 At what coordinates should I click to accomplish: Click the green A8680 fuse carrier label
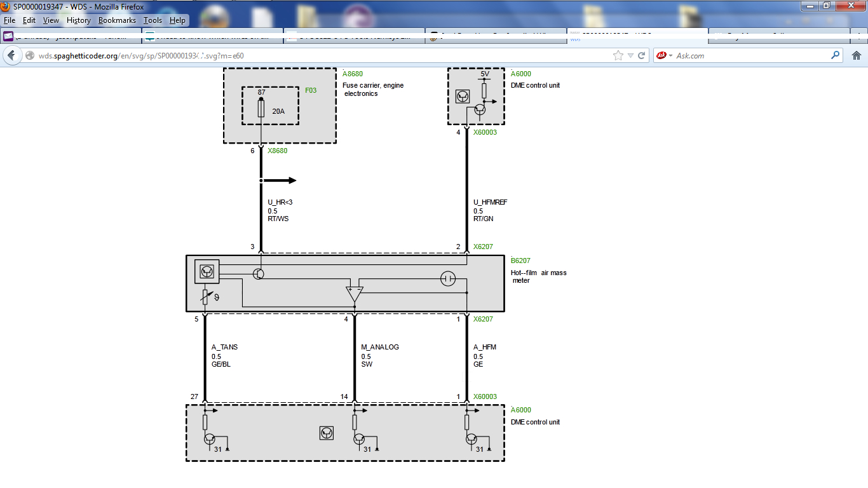click(353, 74)
